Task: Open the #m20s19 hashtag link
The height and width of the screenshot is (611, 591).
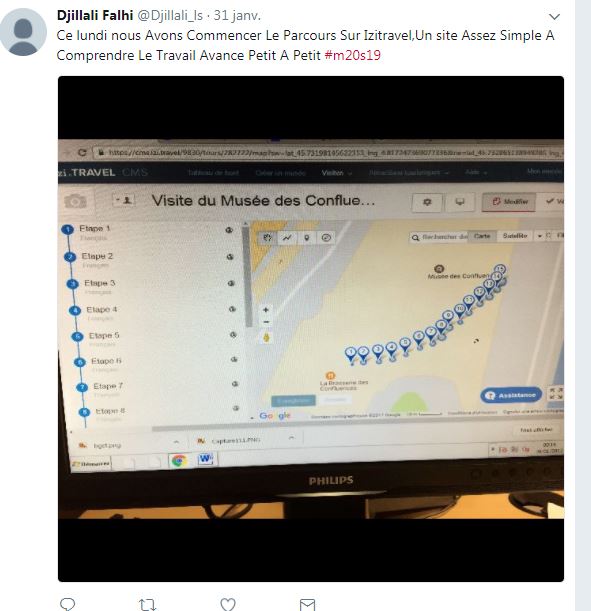Action: pyautogui.click(x=353, y=55)
